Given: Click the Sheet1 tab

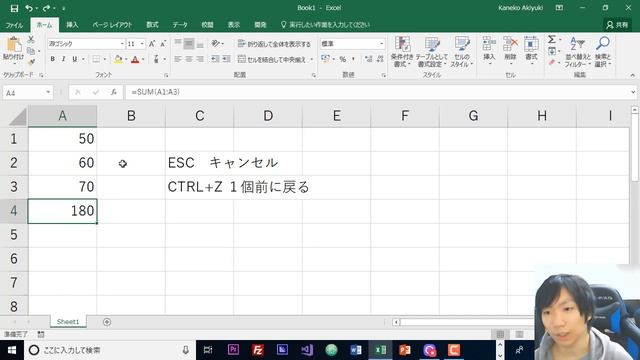Looking at the screenshot, I should tap(68, 322).
